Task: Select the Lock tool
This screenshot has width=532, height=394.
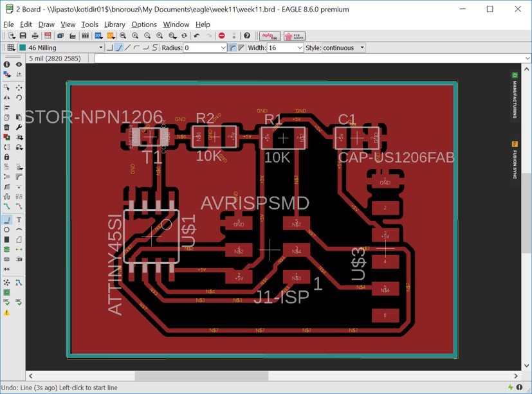Action: coord(6,157)
